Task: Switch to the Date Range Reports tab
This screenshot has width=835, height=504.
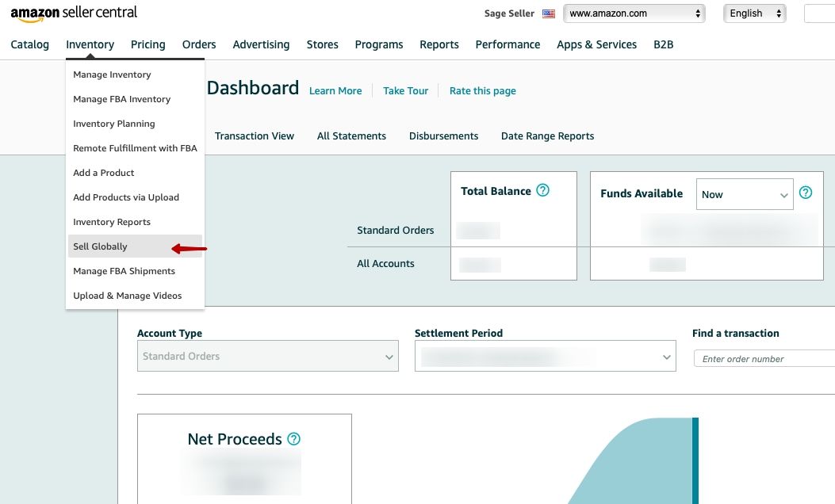Action: [x=547, y=136]
